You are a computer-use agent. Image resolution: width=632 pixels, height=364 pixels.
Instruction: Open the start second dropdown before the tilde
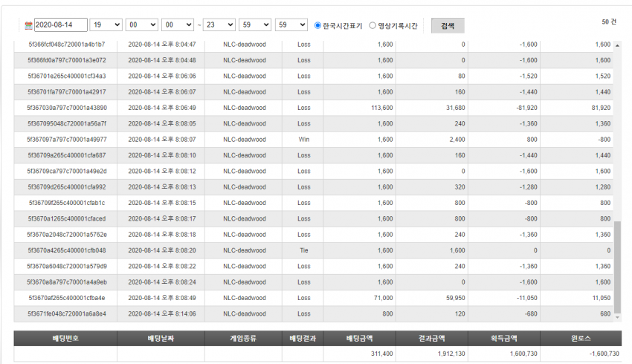coord(178,25)
